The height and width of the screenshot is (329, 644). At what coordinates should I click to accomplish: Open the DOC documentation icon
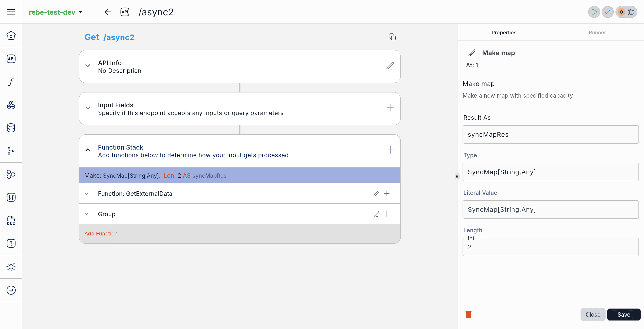[x=11, y=220]
